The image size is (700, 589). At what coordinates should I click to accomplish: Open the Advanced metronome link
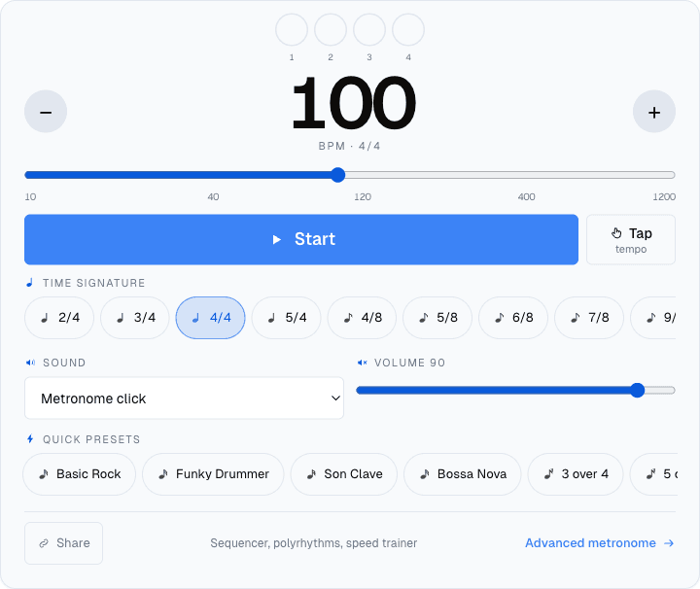click(599, 543)
